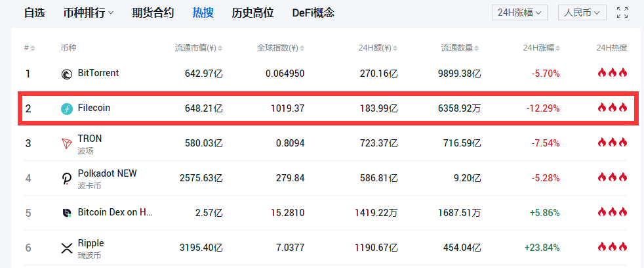Sort by 流通市值(¥) column header
644x268 pixels.
[199, 48]
